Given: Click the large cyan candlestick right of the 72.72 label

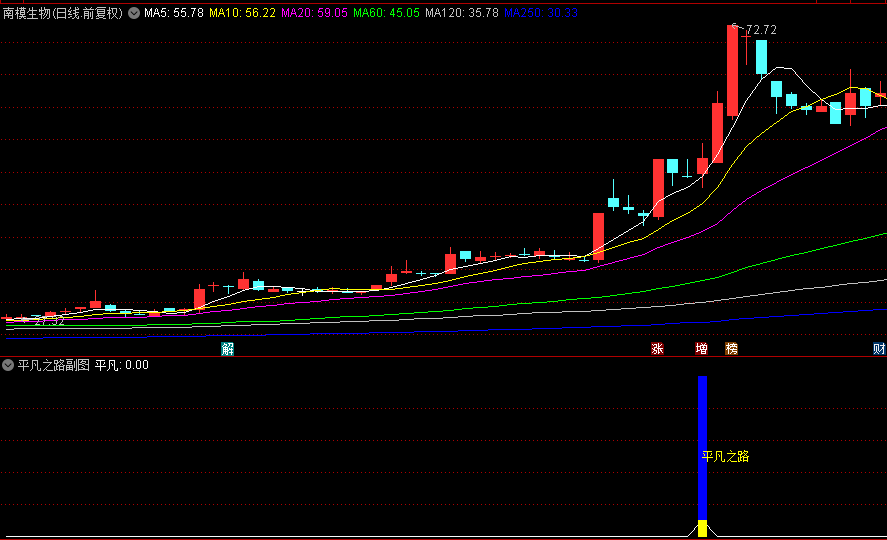Looking at the screenshot, I should (x=761, y=57).
